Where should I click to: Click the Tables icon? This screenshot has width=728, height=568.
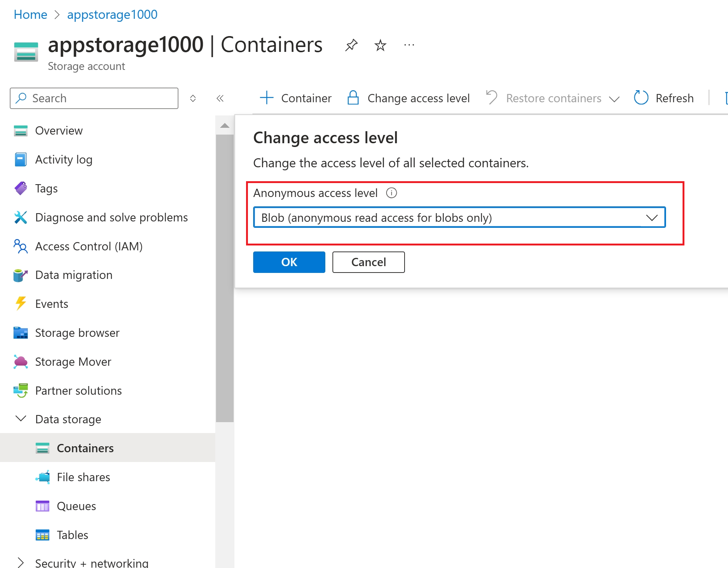point(42,535)
